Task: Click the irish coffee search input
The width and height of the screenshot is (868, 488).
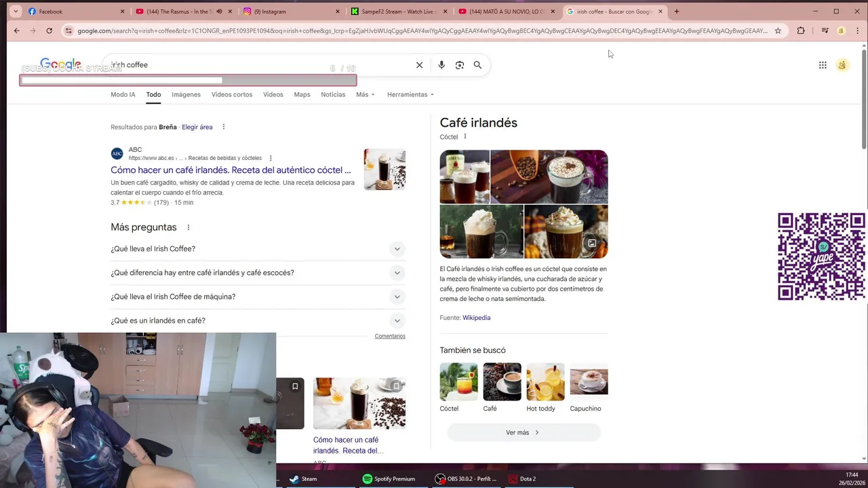Action: tap(261, 65)
